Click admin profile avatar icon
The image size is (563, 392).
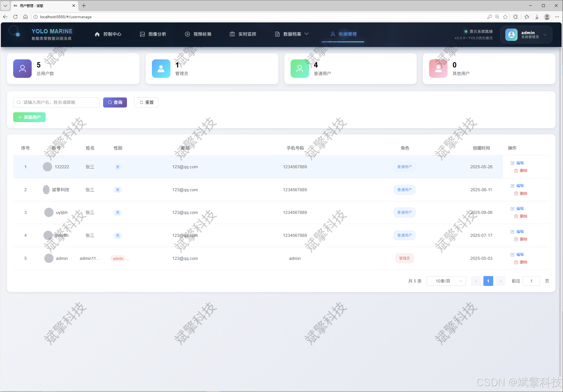tap(511, 35)
